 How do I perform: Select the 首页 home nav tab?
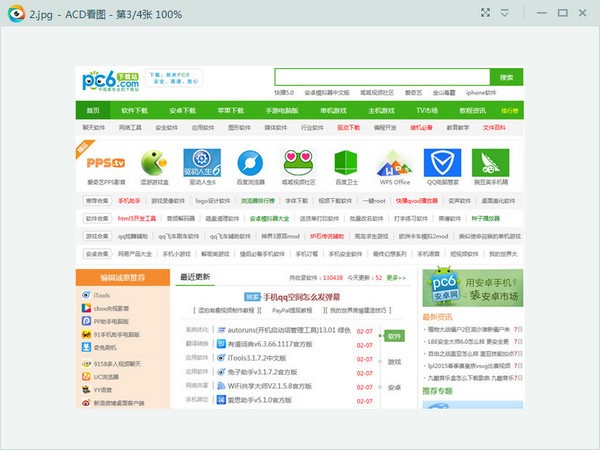[x=93, y=110]
